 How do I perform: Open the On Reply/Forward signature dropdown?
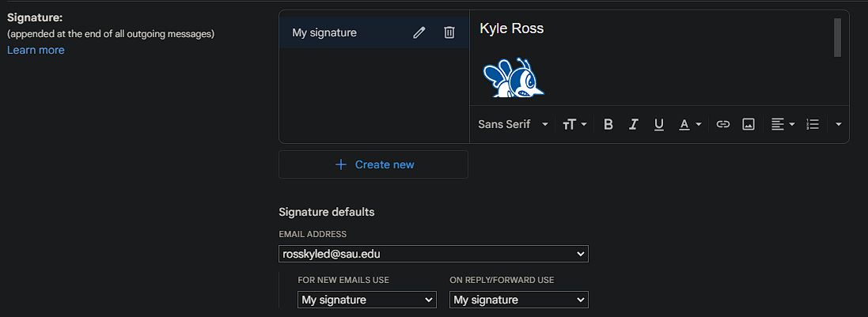519,300
